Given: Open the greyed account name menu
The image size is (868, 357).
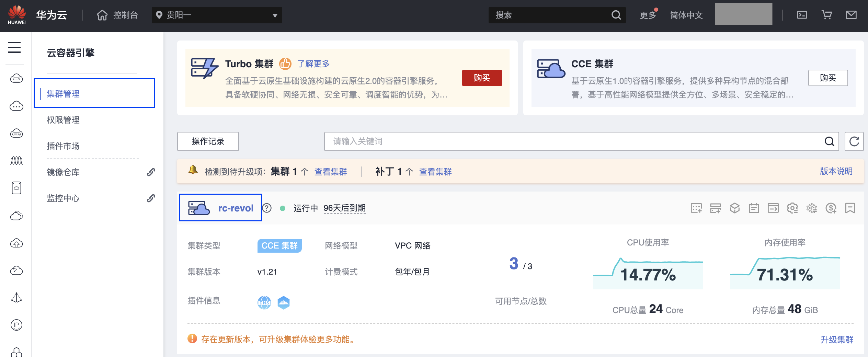Looking at the screenshot, I should coord(743,14).
